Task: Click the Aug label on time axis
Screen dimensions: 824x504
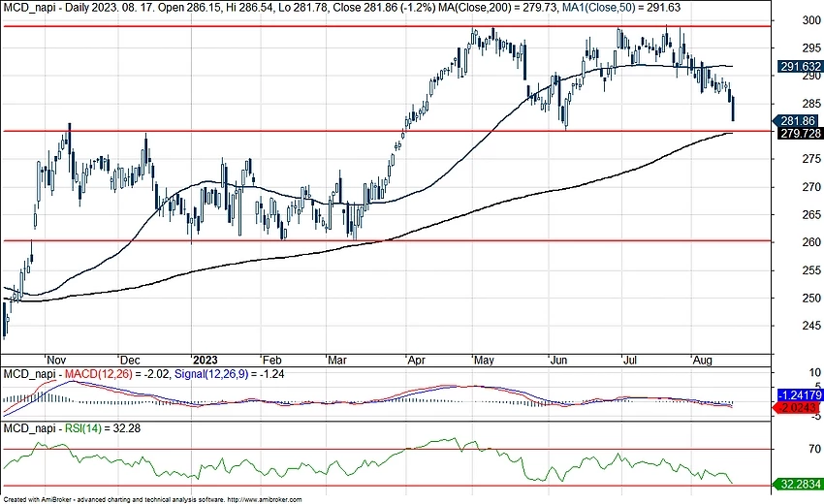Action: pos(702,361)
